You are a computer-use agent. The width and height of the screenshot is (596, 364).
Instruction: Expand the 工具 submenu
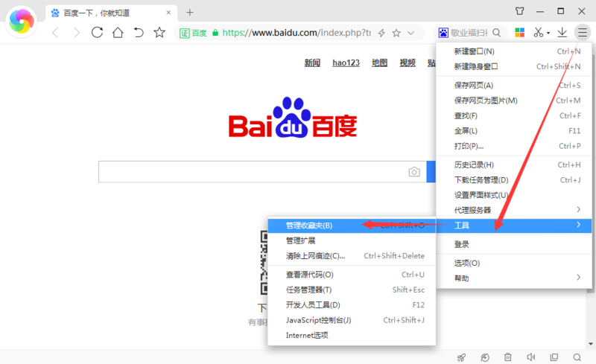pyautogui.click(x=514, y=226)
